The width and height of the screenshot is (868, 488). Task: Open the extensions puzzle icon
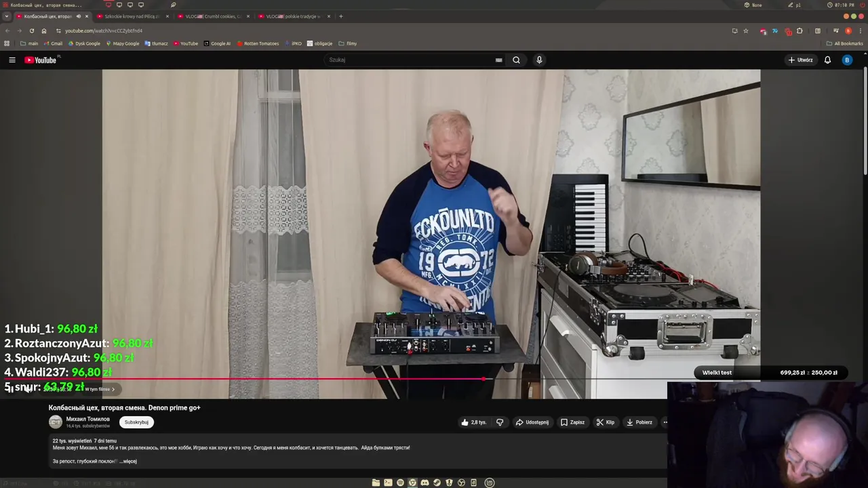pos(800,30)
